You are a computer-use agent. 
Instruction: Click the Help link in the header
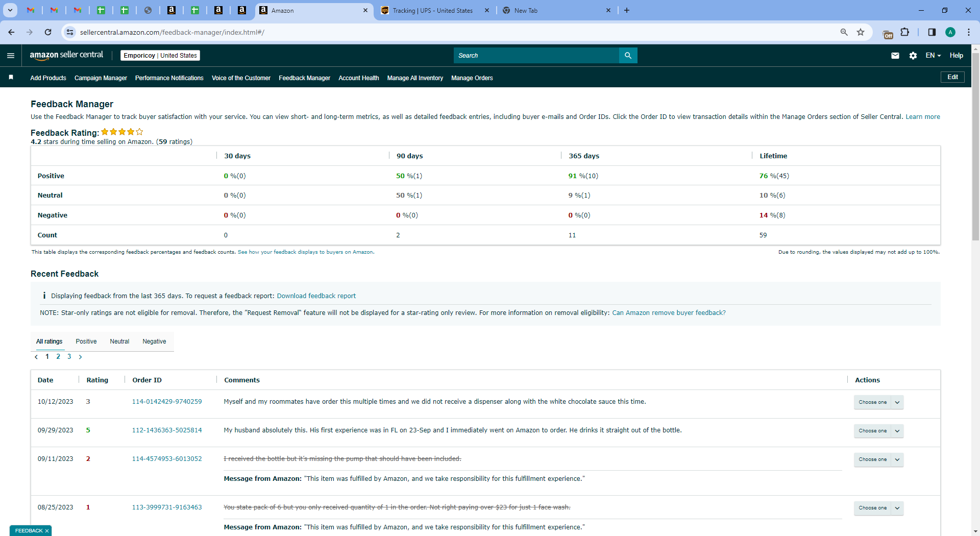(x=957, y=56)
